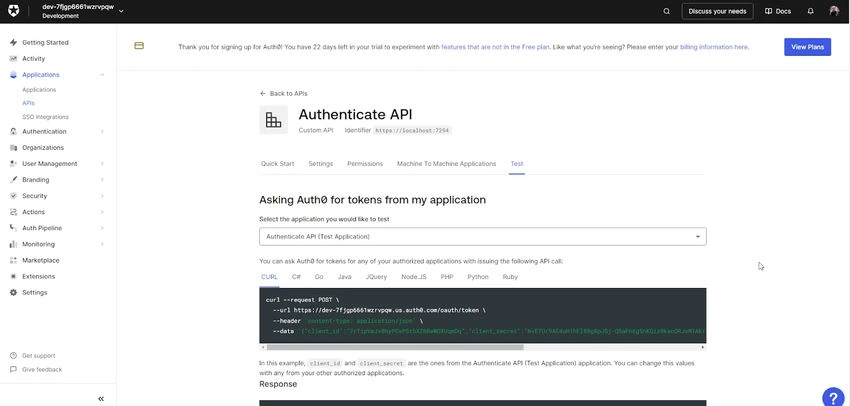Select the Node.JS code tab
Screen dimensions: 850x406
(414, 277)
